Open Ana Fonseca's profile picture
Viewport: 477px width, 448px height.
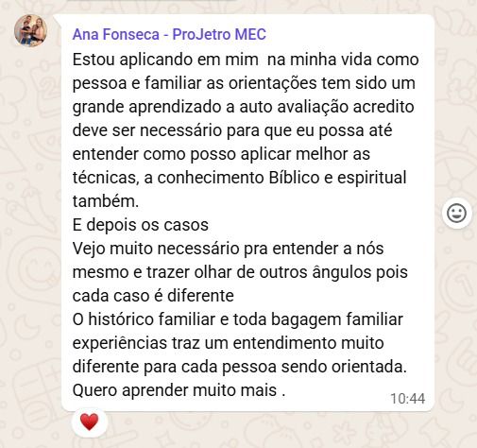pos(30,30)
